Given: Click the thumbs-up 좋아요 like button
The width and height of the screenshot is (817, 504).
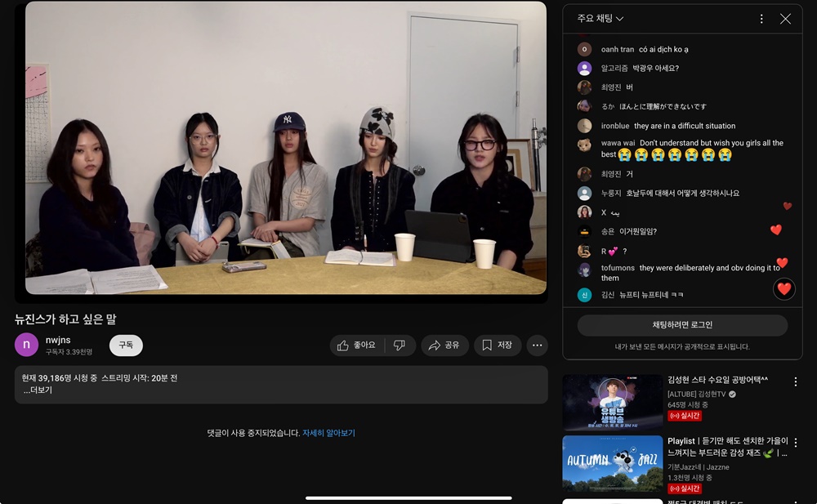Looking at the screenshot, I should click(x=356, y=346).
